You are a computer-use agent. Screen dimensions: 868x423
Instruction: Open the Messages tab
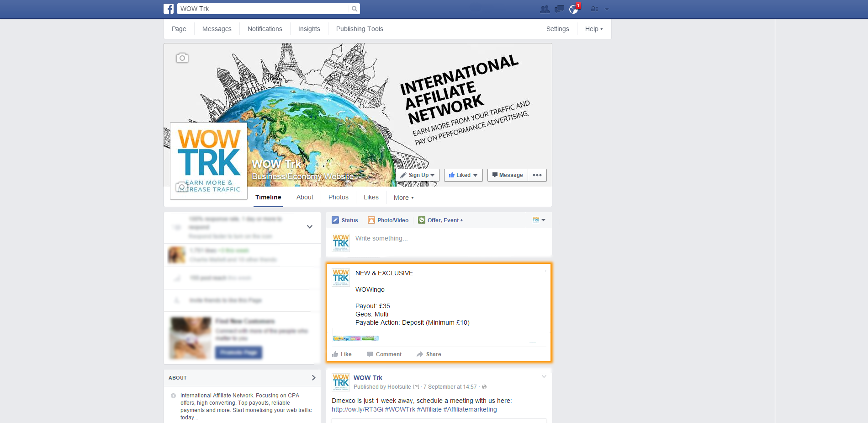[x=217, y=29]
